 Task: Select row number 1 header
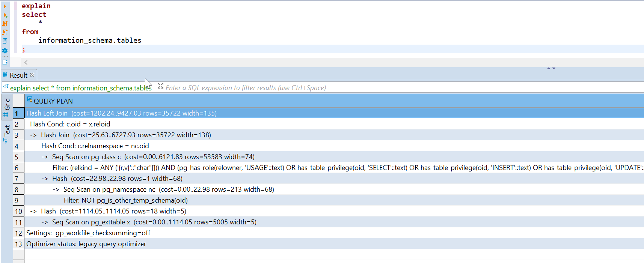tap(18, 113)
